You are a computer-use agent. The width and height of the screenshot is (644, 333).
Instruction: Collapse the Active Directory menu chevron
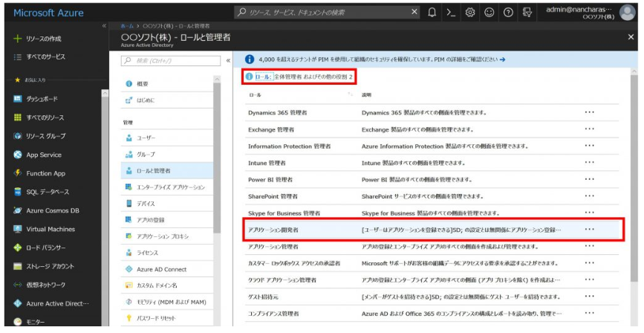228,61
